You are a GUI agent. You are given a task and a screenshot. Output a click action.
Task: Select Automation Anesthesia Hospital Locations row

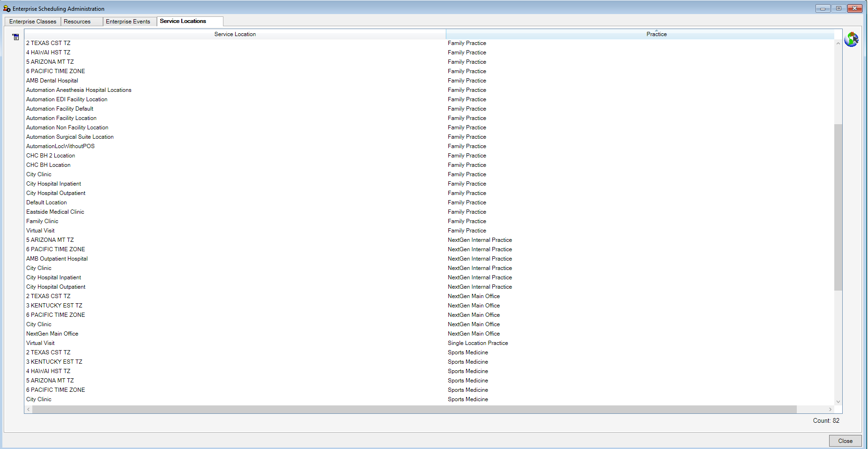coord(430,90)
